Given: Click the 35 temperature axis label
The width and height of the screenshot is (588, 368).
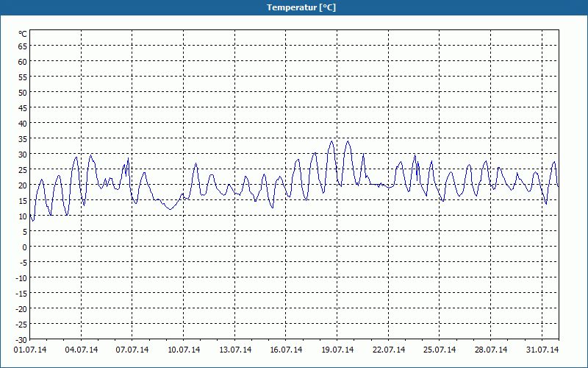Looking at the screenshot, I should tap(22, 139).
